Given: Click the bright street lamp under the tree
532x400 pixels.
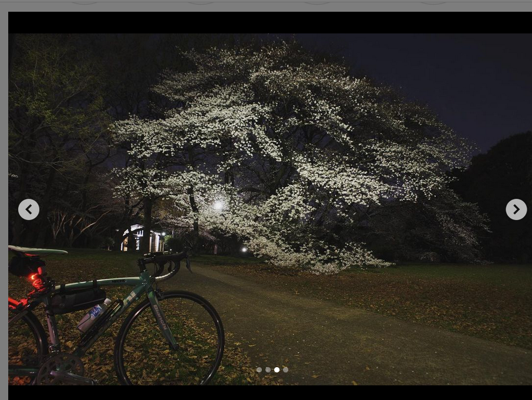Looking at the screenshot, I should tap(218, 205).
